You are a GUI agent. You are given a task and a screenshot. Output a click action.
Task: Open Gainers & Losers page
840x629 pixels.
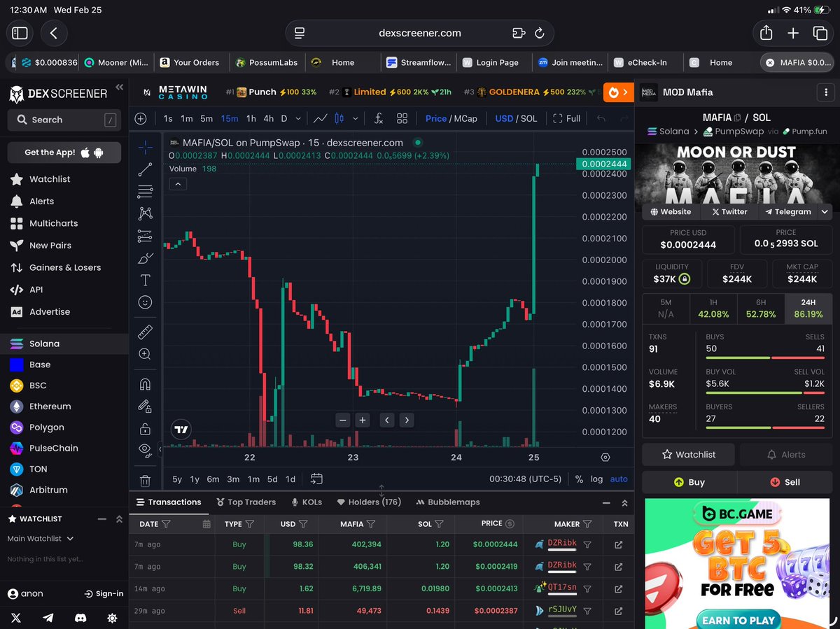click(65, 267)
